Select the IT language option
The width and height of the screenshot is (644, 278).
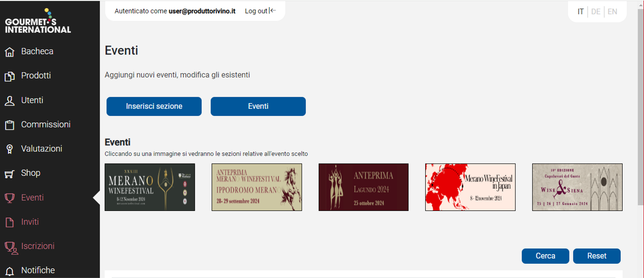coord(580,12)
